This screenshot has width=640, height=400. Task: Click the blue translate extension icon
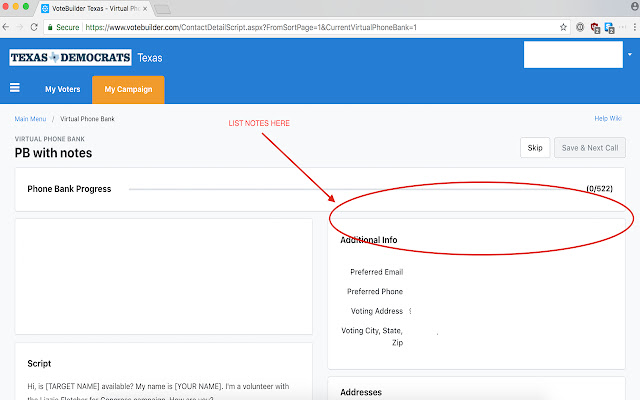click(x=609, y=28)
